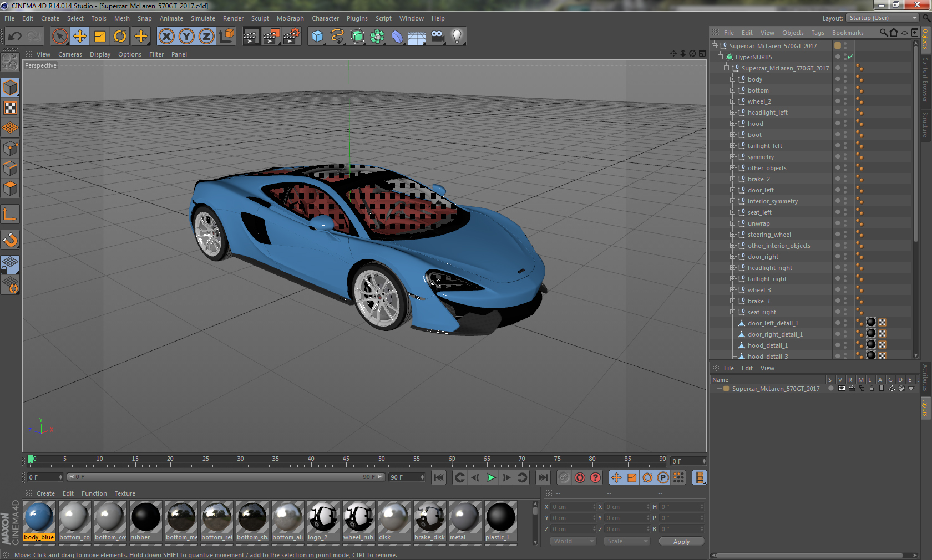Click the Floor environment icon

(x=417, y=37)
